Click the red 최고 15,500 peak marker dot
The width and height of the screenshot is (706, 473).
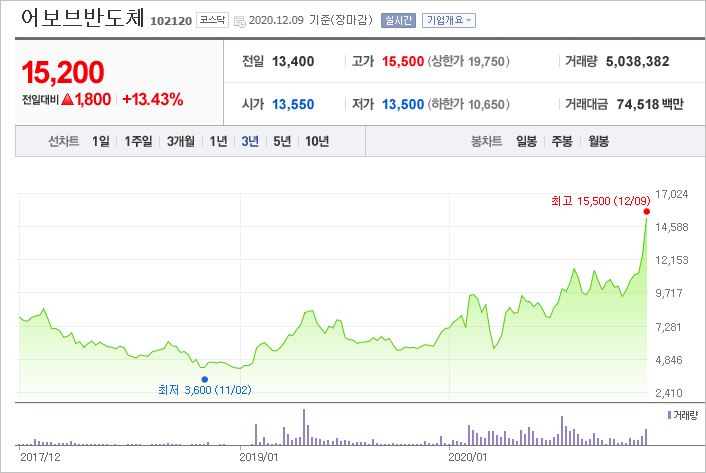(x=647, y=212)
